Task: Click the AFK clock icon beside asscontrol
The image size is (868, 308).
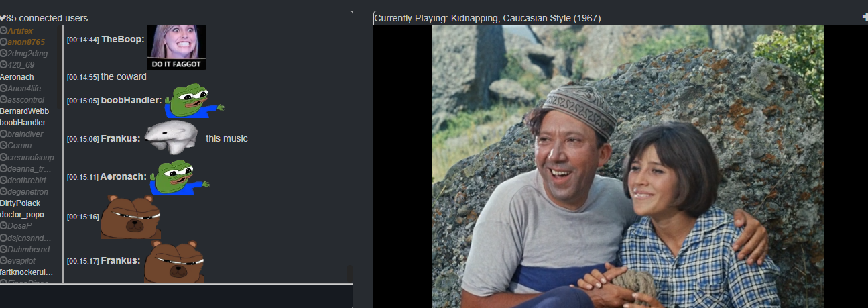Action: [3, 99]
